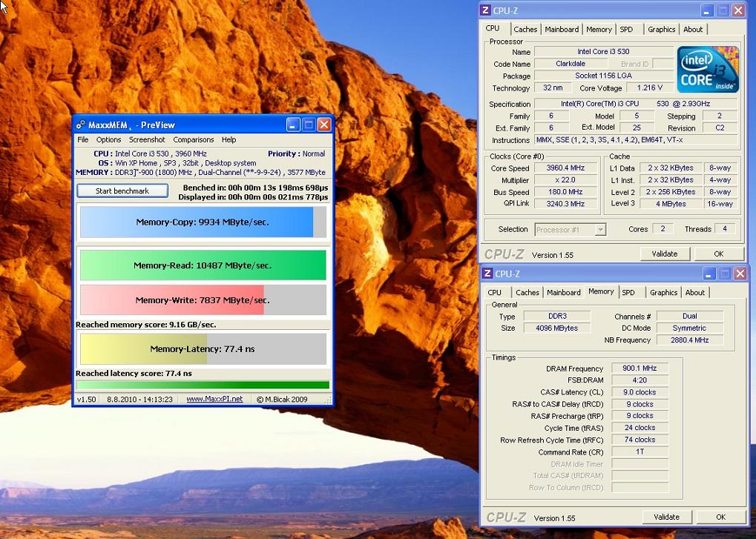
Task: Click the Command Rate value 1T
Action: 640,452
